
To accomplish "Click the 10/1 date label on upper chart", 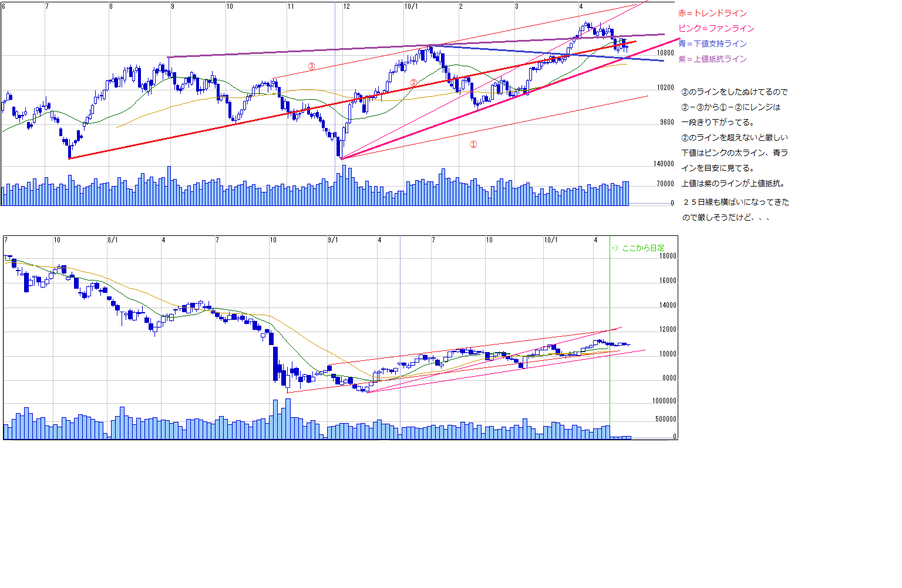I will (411, 6).
